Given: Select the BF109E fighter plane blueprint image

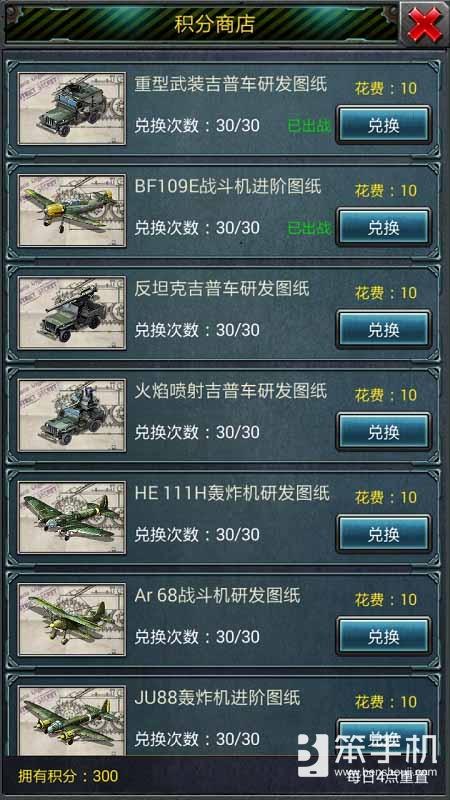Looking at the screenshot, I should pyautogui.click(x=71, y=211).
